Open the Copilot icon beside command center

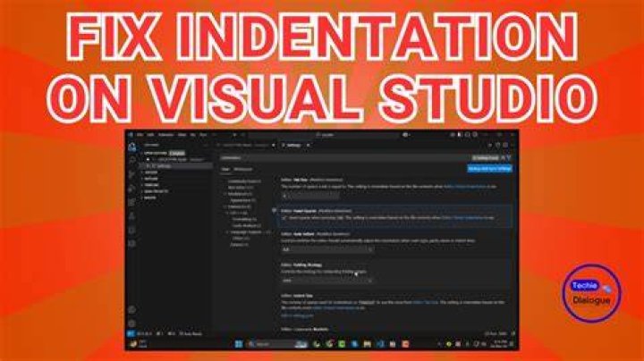[406, 135]
